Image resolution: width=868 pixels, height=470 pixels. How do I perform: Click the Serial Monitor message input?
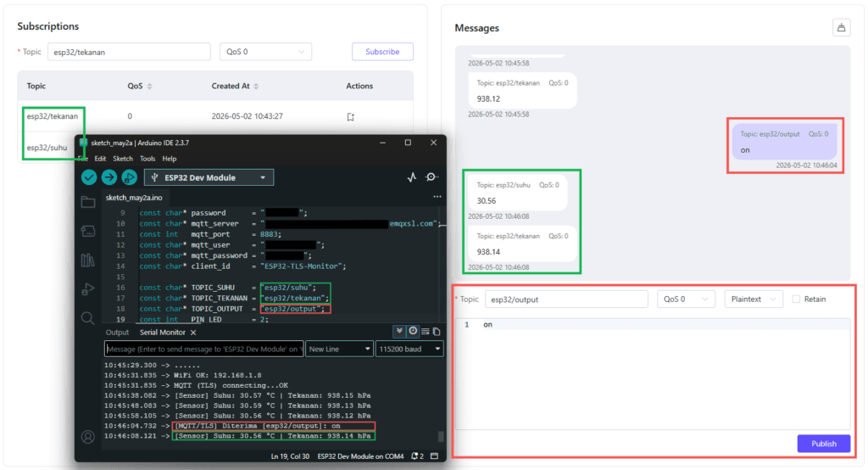[203, 349]
